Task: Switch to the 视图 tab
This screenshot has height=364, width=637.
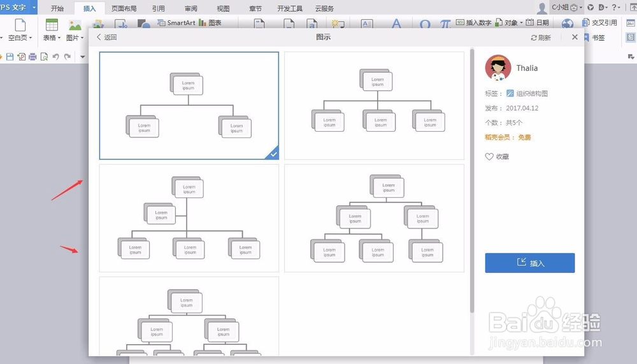Action: pos(223,8)
